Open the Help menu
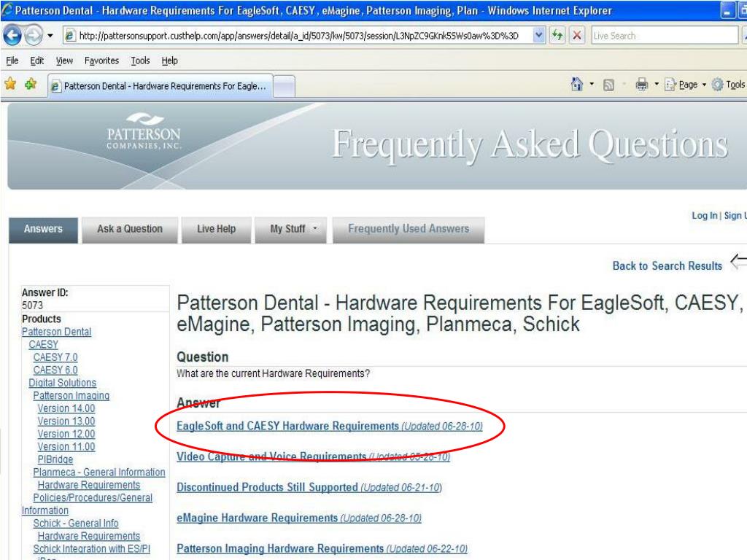The image size is (747, 560). [x=169, y=61]
